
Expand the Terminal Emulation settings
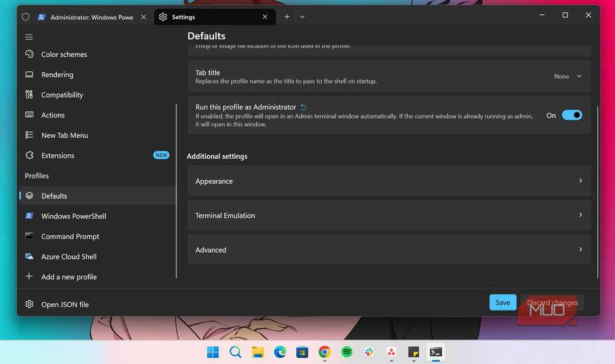[x=389, y=215]
